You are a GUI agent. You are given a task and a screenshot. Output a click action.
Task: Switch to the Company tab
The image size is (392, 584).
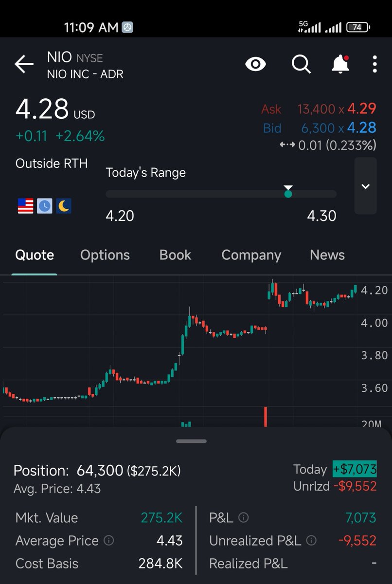point(251,255)
